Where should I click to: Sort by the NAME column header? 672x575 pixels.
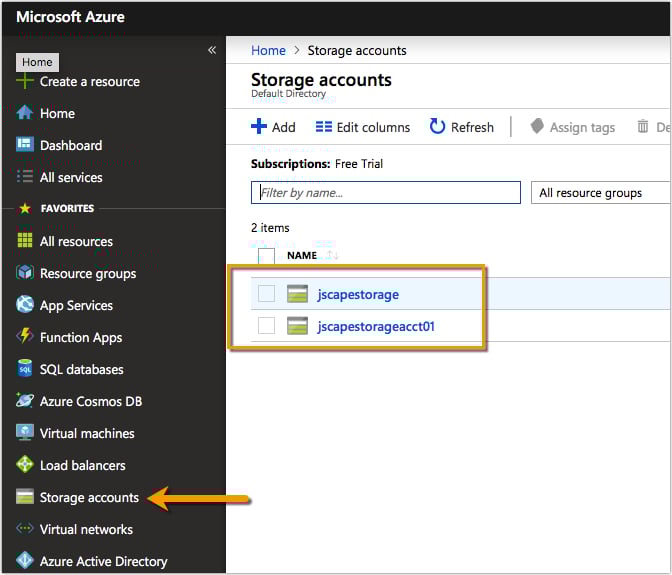[x=302, y=256]
